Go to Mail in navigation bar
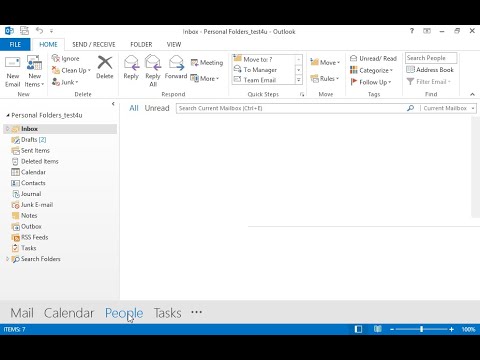The image size is (480, 360). click(x=22, y=313)
